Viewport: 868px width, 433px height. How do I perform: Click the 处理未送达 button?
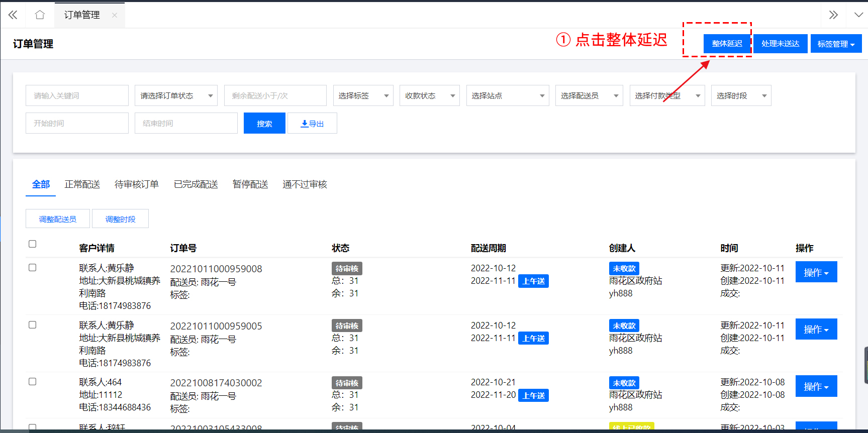coord(780,44)
